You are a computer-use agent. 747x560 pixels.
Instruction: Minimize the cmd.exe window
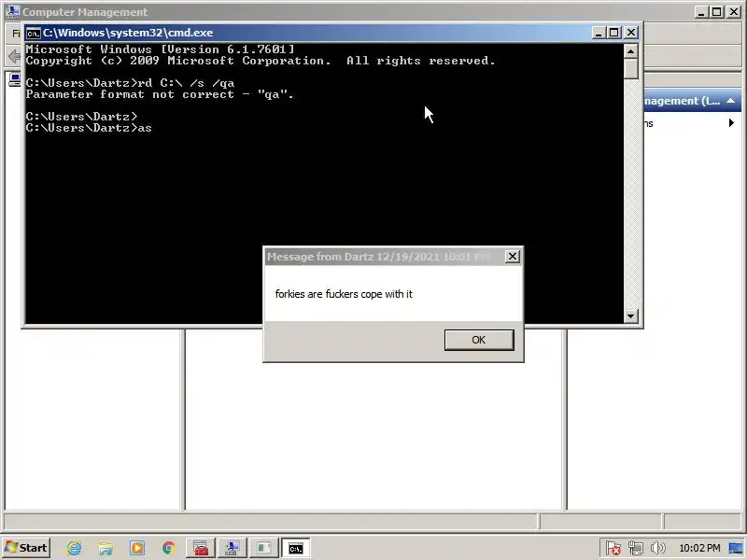[x=599, y=33]
